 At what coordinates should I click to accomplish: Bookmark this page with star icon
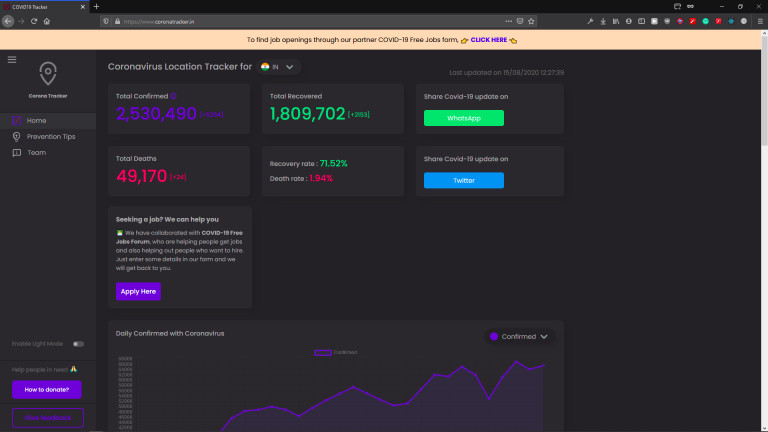click(531, 22)
